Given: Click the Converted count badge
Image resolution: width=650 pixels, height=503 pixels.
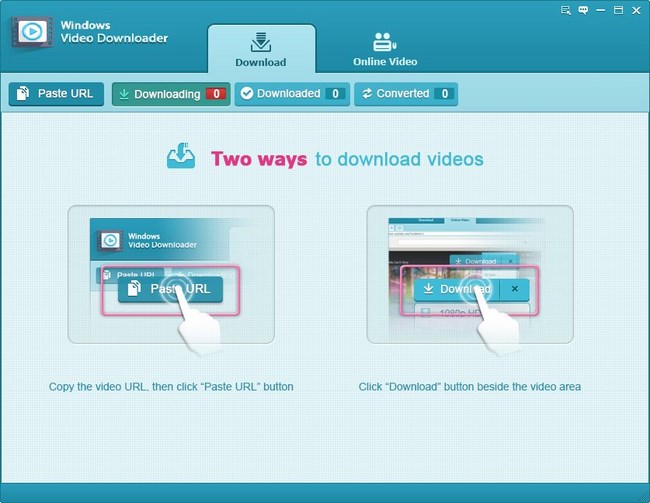Looking at the screenshot, I should (444, 94).
